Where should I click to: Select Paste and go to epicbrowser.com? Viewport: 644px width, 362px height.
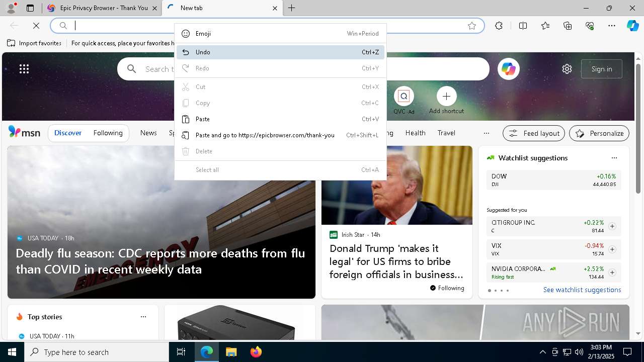tap(280, 135)
